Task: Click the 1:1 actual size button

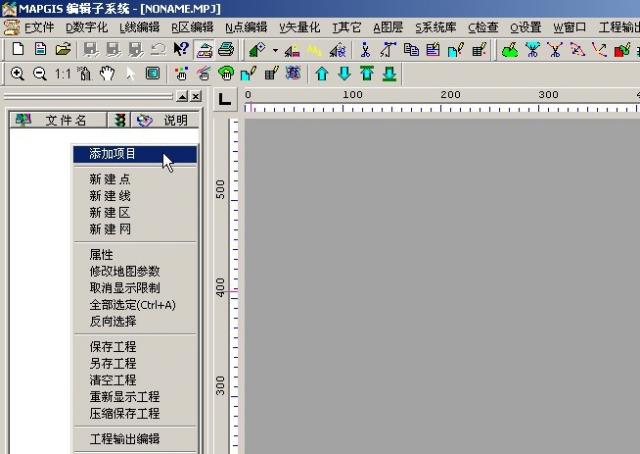Action: (x=62, y=73)
